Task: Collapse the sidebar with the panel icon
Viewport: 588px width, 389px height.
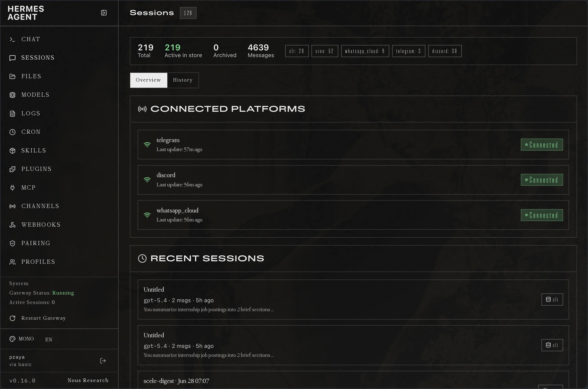Action: point(104,13)
